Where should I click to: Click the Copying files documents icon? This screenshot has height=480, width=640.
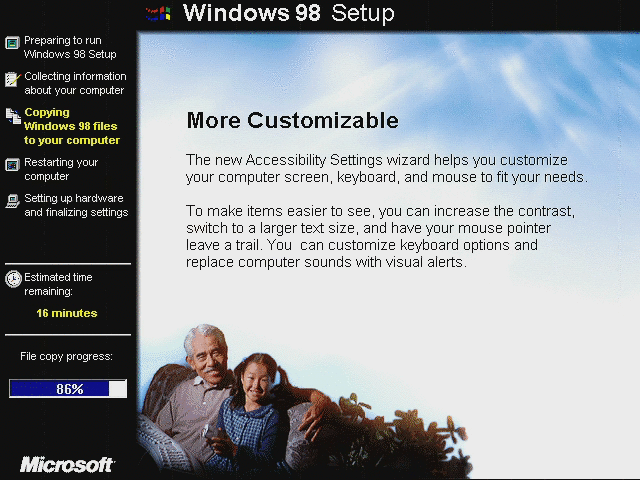(13, 116)
